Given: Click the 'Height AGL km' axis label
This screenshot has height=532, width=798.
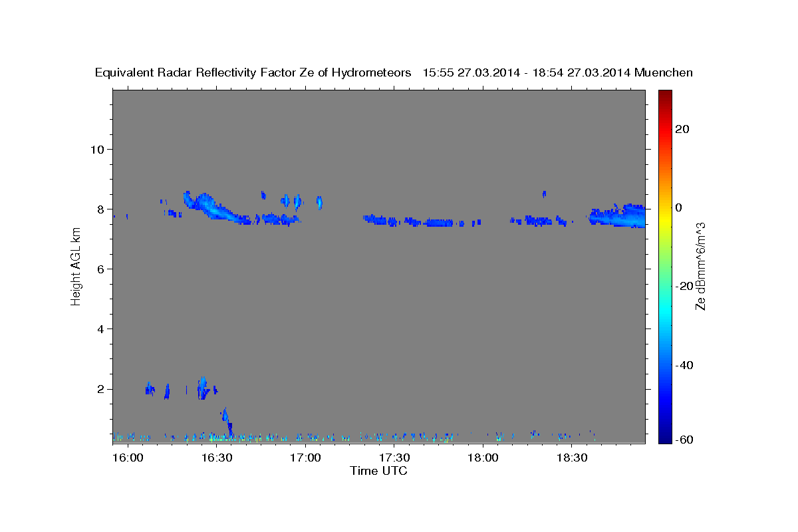Looking at the screenshot, I should pyautogui.click(x=76, y=265).
